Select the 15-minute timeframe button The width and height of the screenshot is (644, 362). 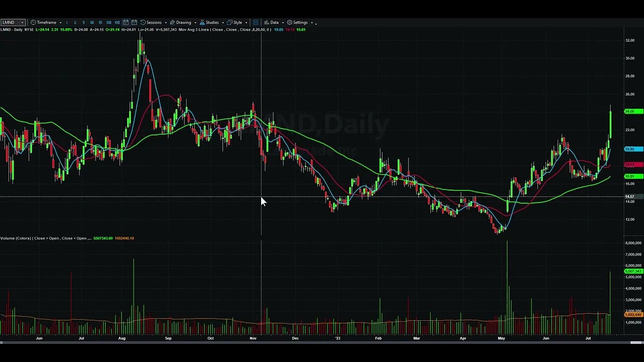pos(100,23)
